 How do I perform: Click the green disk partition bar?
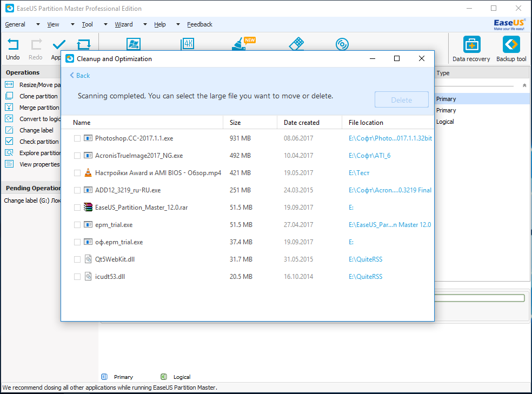pyautogui.click(x=480, y=298)
